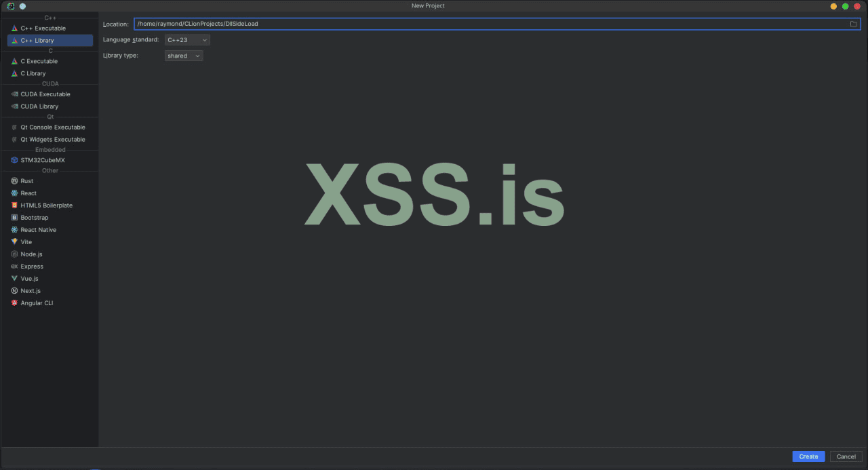Select the Rust project icon
This screenshot has width=868, height=470.
point(14,181)
